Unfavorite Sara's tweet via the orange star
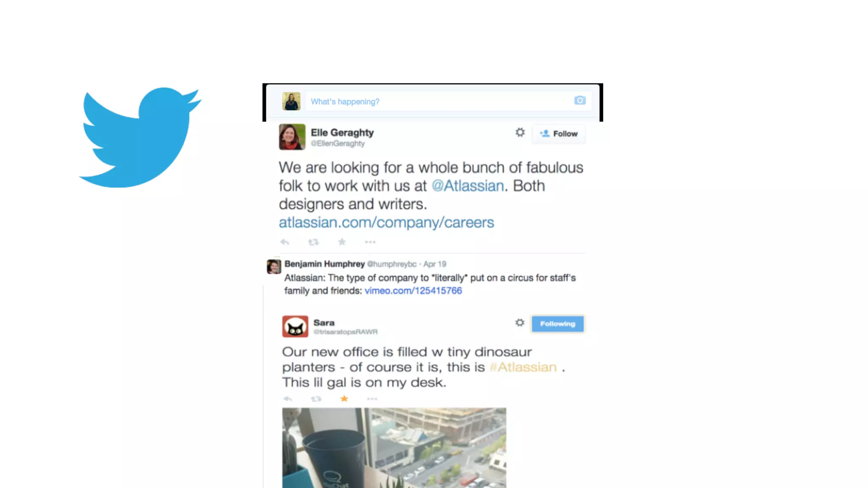The image size is (868, 488). pos(344,399)
